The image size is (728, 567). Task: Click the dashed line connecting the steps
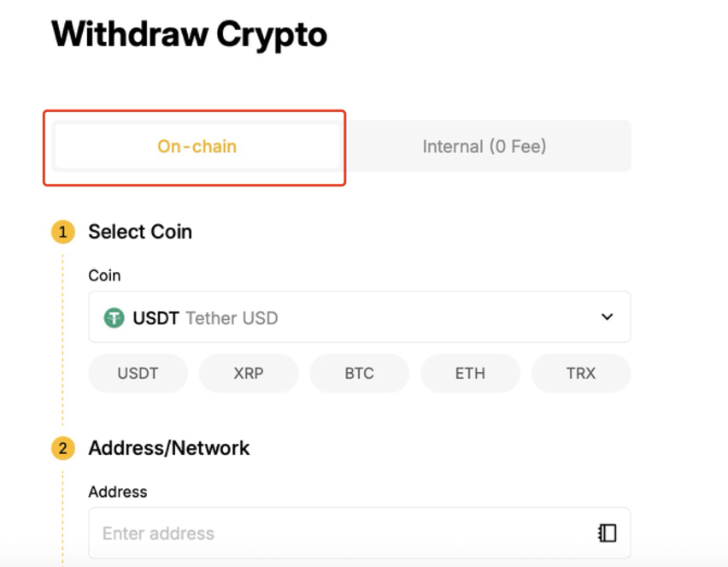pyautogui.click(x=62, y=342)
